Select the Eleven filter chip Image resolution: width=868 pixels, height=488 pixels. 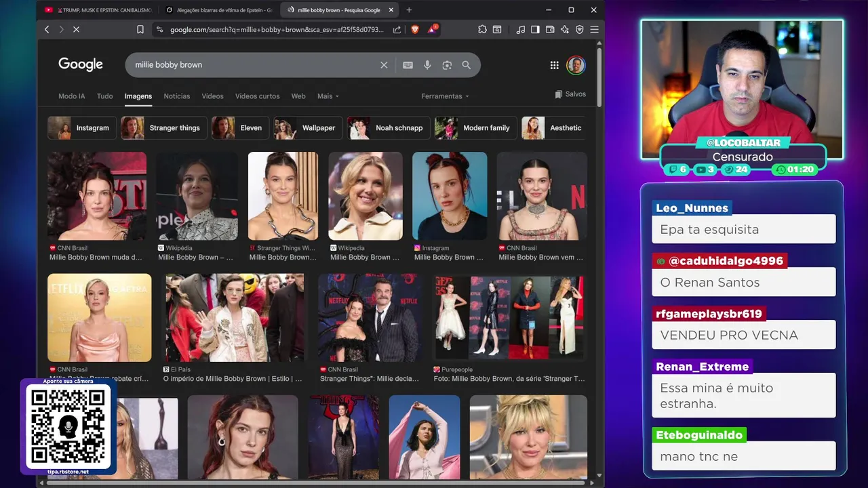coord(240,127)
